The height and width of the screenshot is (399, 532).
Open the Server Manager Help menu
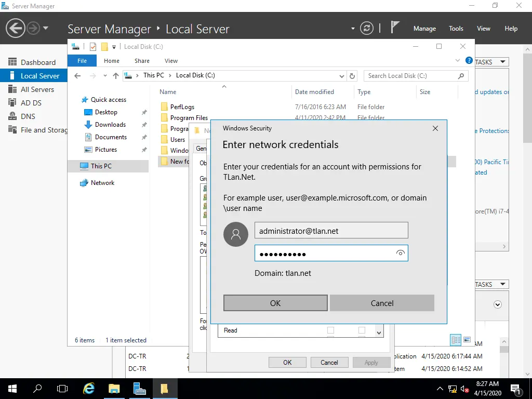(x=511, y=29)
